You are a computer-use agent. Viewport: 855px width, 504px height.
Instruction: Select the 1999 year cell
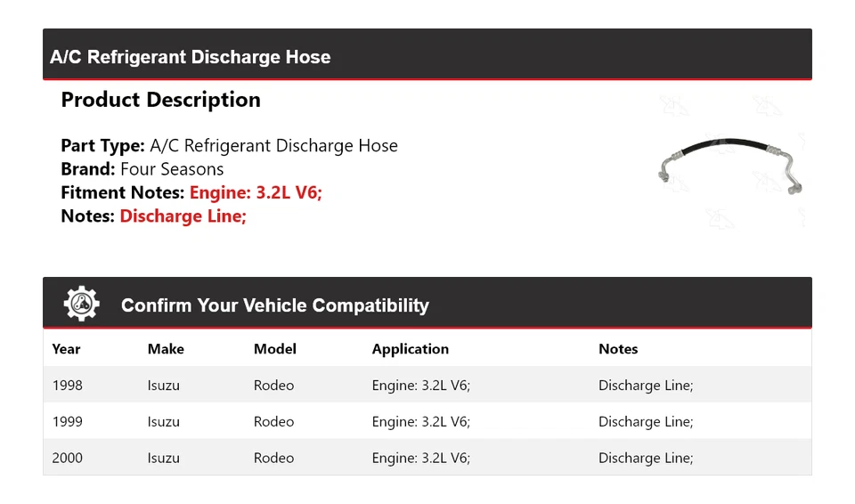pyautogui.click(x=67, y=422)
